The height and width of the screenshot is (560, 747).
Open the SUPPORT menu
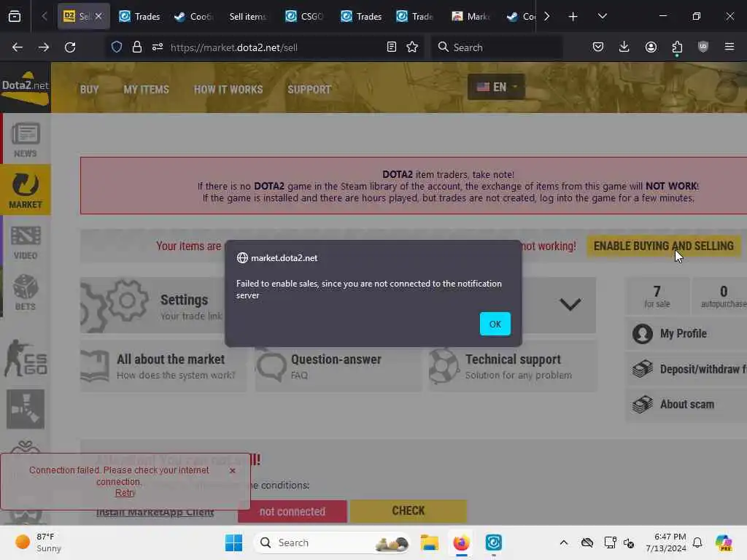coord(309,89)
